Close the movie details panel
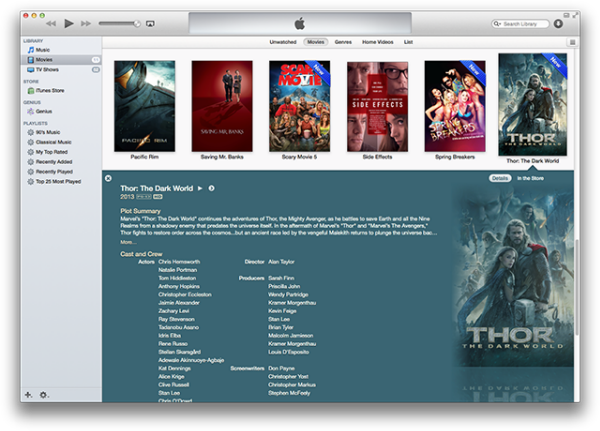 [108, 178]
